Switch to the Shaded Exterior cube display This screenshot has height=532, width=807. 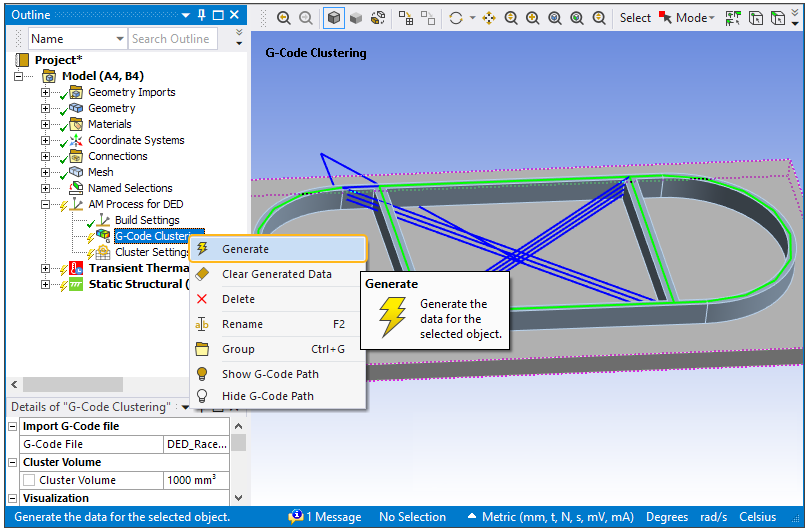click(x=356, y=18)
